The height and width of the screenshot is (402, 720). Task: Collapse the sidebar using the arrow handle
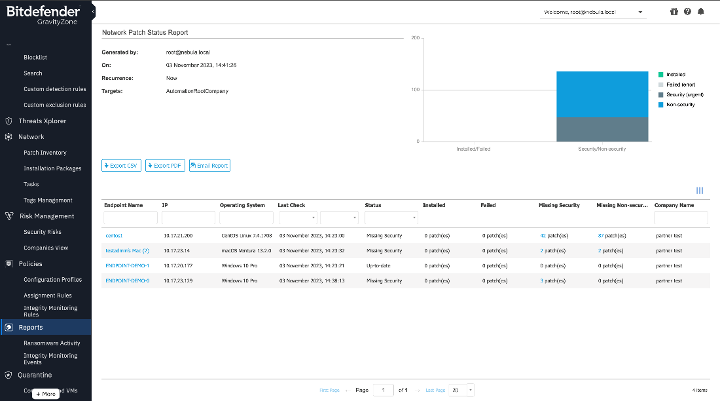pos(92,13)
